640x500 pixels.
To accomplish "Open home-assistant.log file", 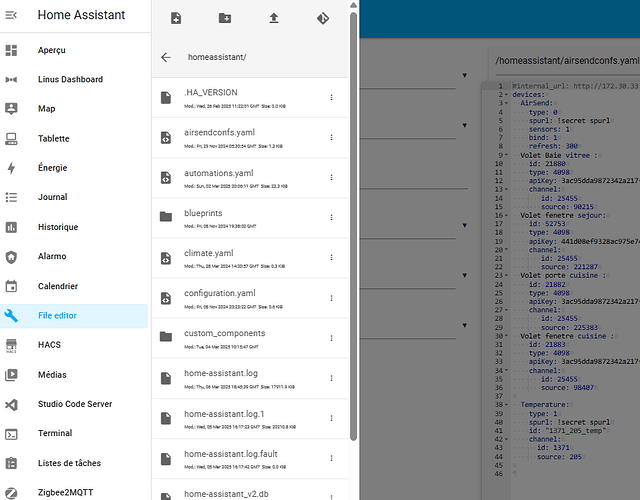I will [250, 378].
